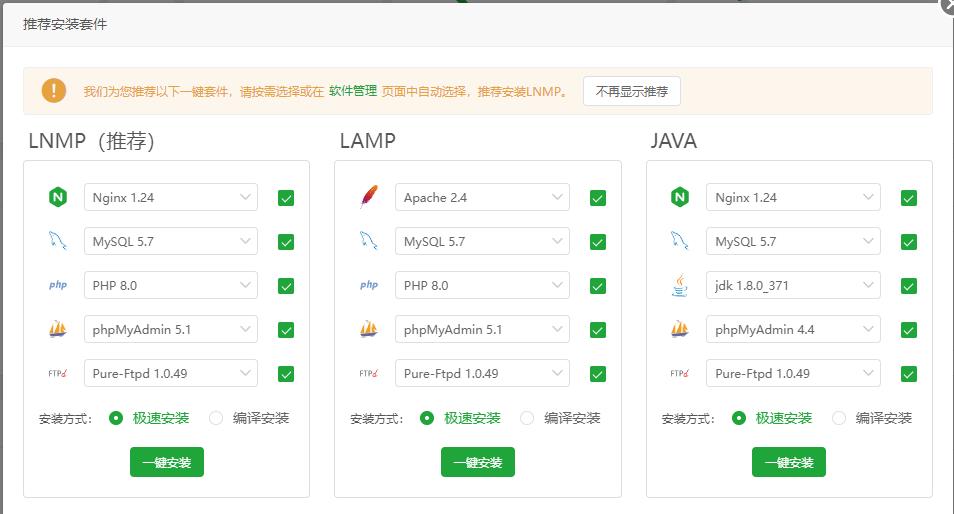The image size is (954, 514).
Task: Click the phpMyAdmin sailboat icon in the LNMP panel
Action: (x=58, y=329)
